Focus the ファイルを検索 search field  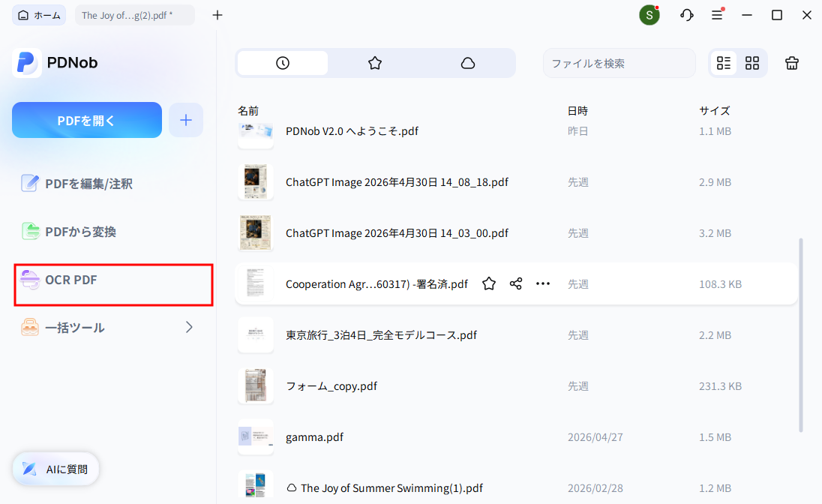(x=619, y=64)
